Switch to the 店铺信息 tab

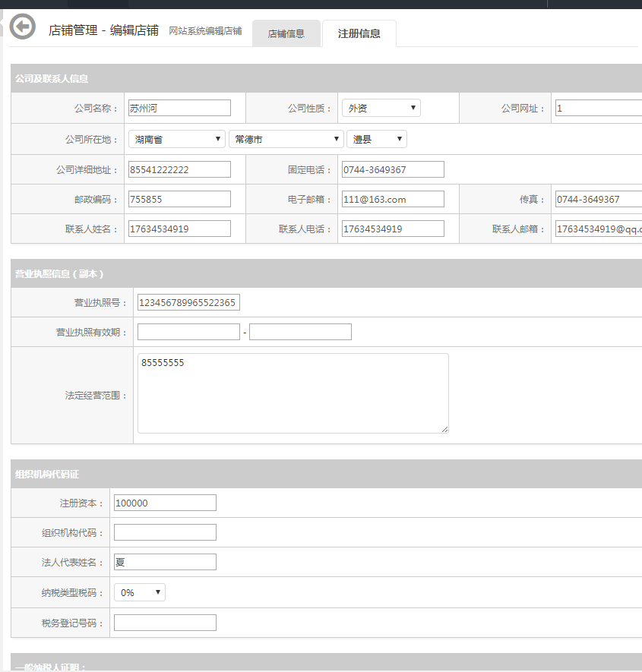(x=286, y=33)
